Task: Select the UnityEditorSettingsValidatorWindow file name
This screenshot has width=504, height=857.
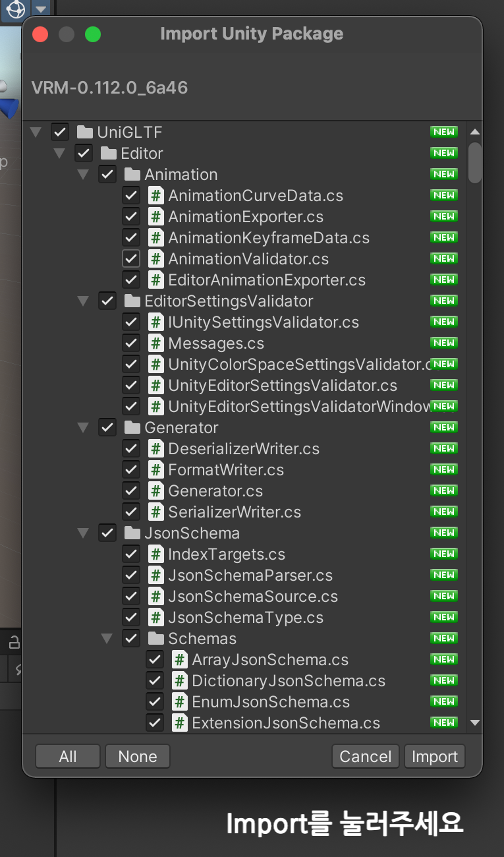Action: 299,407
